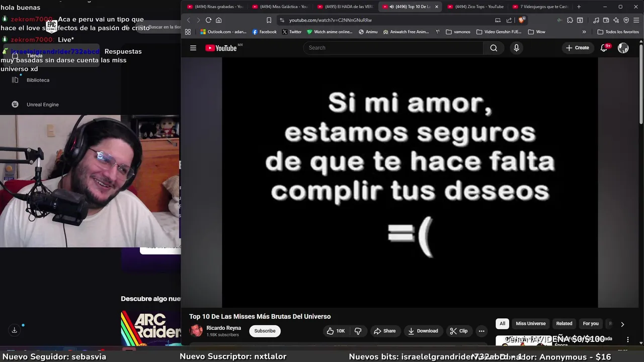The image size is (644, 362).
Task: Subscribe to Ricardo Reyna channel
Action: [265, 331]
